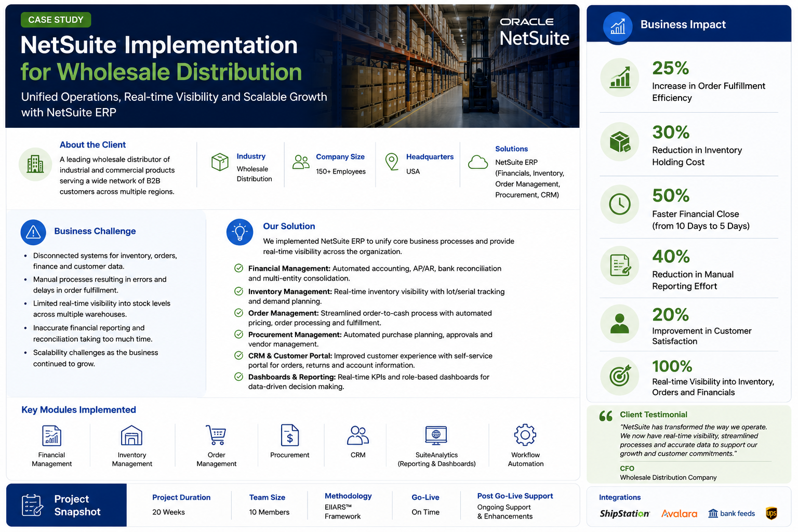Click the "Client Testimonial" heading
Image resolution: width=798 pixels, height=532 pixels.
click(x=654, y=415)
